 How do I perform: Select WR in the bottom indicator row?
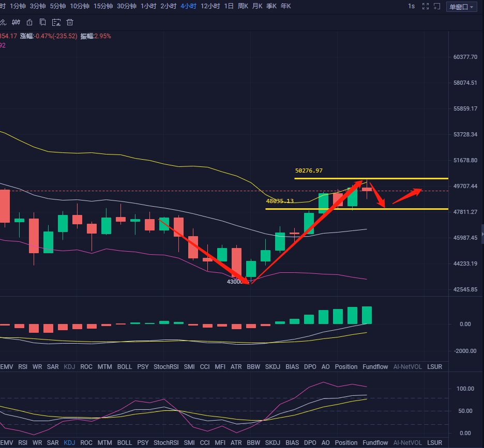(x=37, y=443)
